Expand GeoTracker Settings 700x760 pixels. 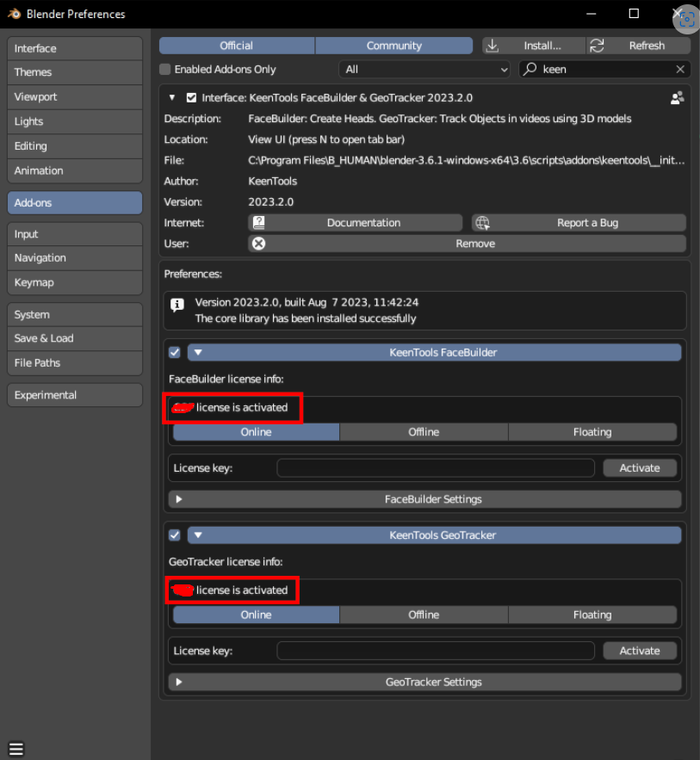(424, 682)
